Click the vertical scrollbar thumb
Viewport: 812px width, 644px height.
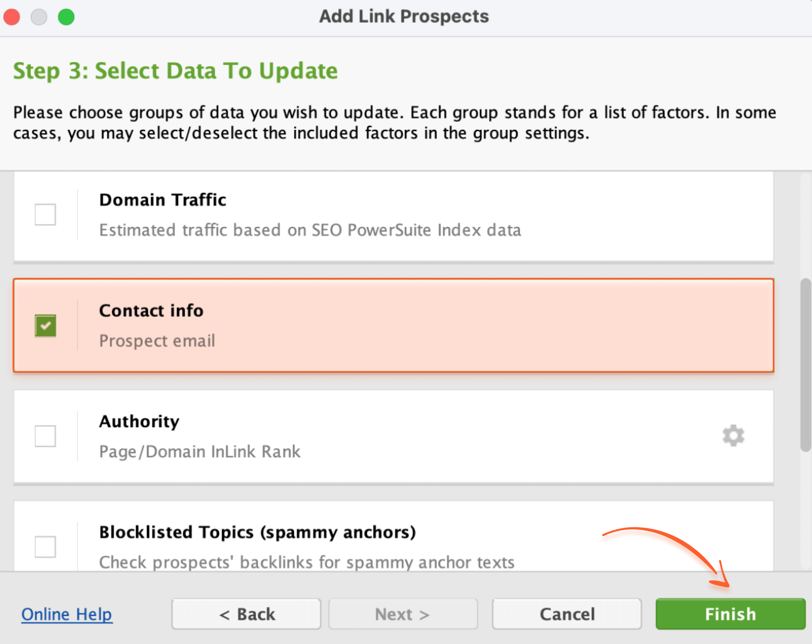tap(805, 365)
